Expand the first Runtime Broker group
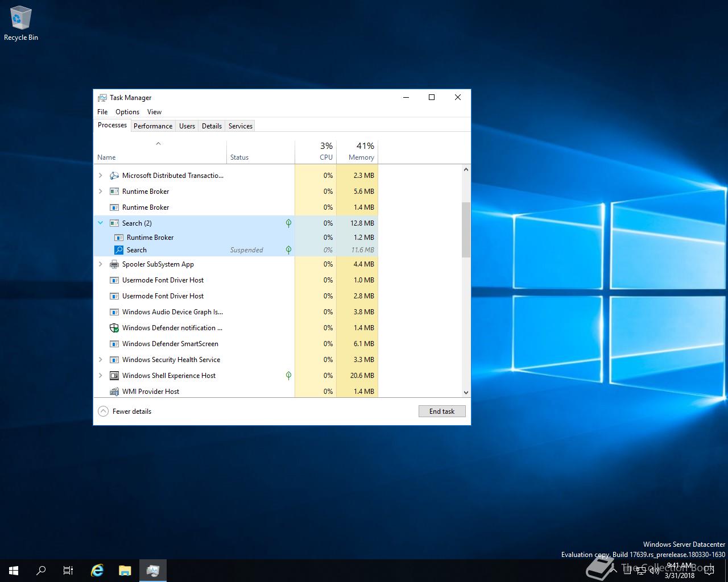This screenshot has height=582, width=728. 101,192
